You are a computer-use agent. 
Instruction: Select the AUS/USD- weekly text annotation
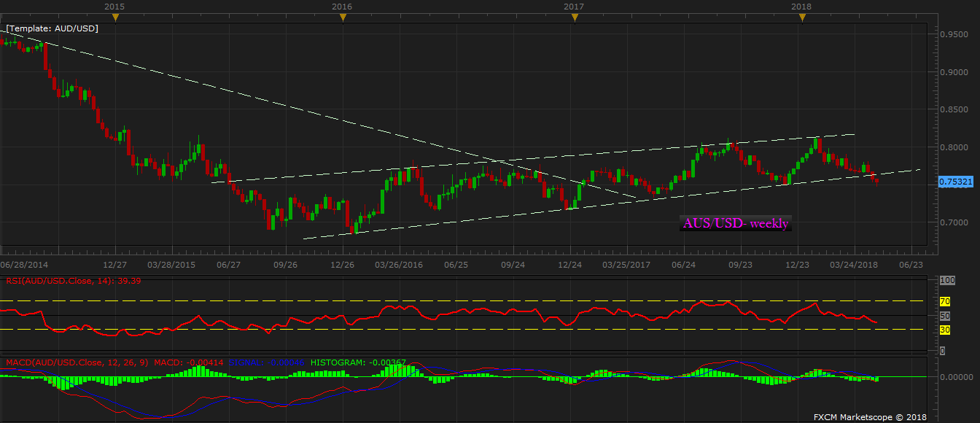click(x=736, y=223)
